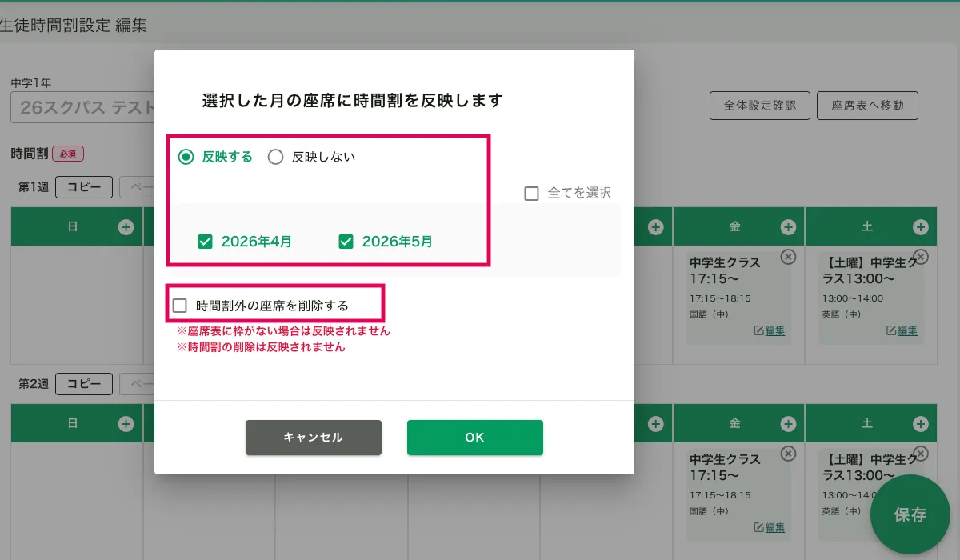The image size is (960, 560).
Task: Click the キャンセル button
Action: [313, 438]
